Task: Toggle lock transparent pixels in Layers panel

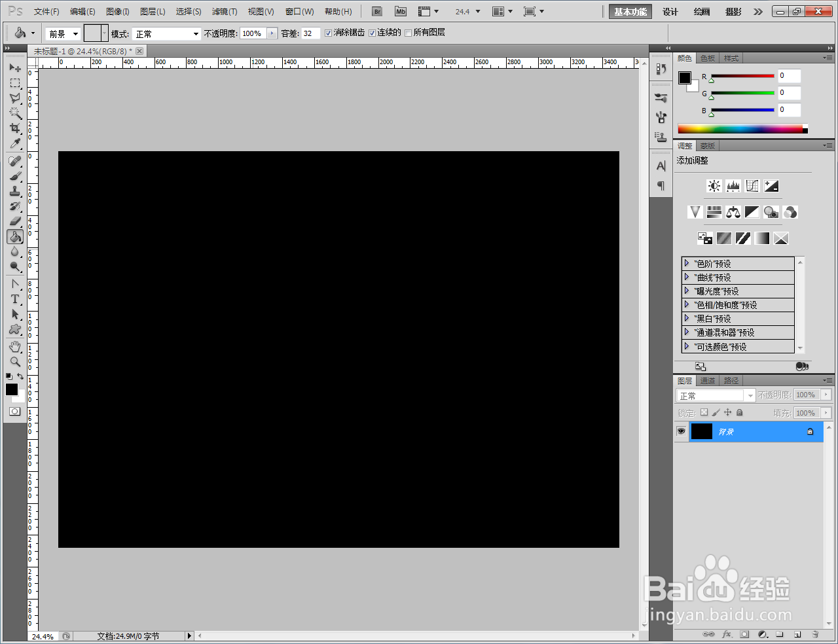Action: [704, 412]
